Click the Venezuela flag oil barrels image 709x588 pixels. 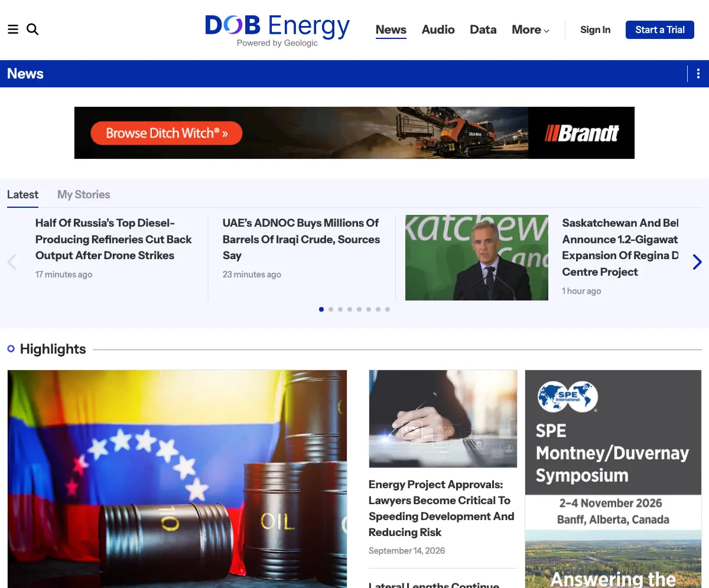point(177,479)
